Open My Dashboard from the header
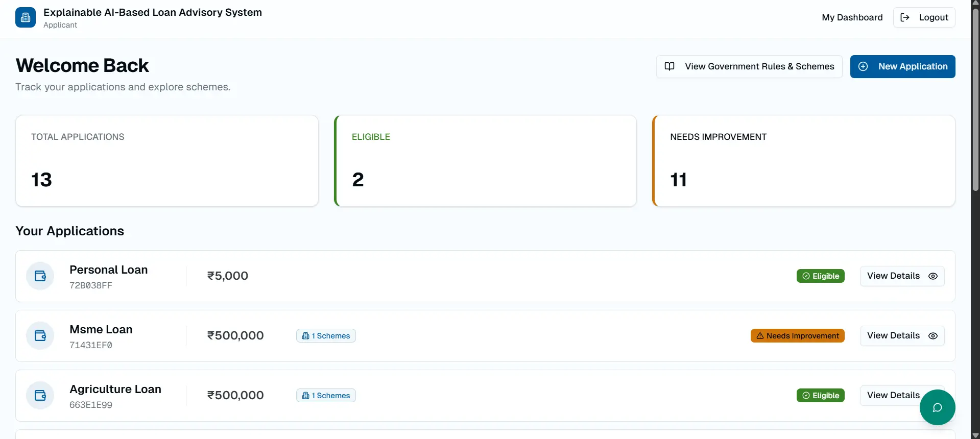Screen dimensions: 980x439 coord(852,17)
